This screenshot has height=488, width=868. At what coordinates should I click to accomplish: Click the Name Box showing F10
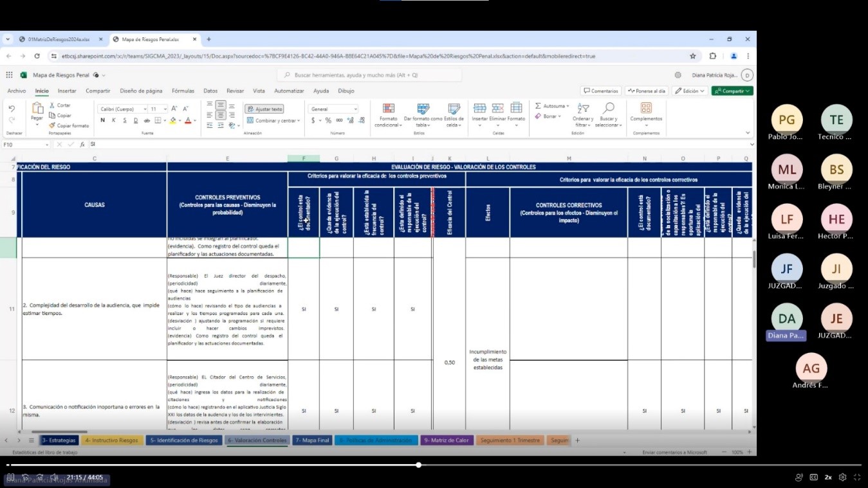click(x=24, y=145)
